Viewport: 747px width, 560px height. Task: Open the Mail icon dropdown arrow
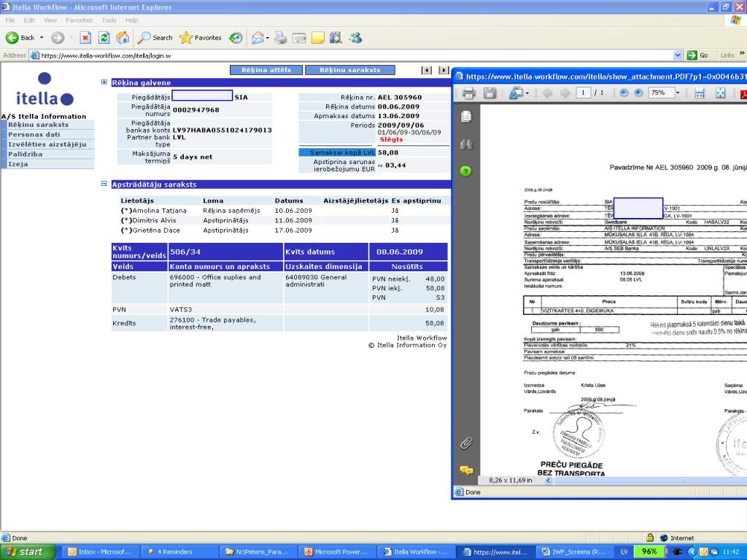click(x=267, y=38)
